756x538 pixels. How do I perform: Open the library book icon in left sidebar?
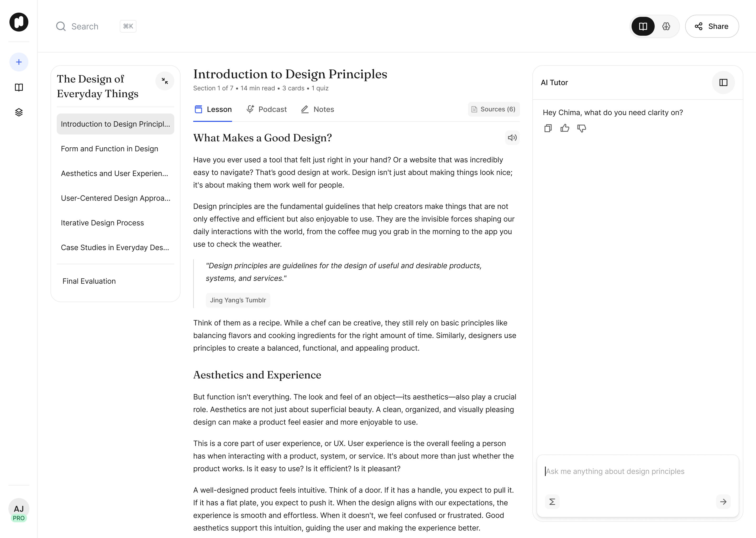(x=19, y=87)
